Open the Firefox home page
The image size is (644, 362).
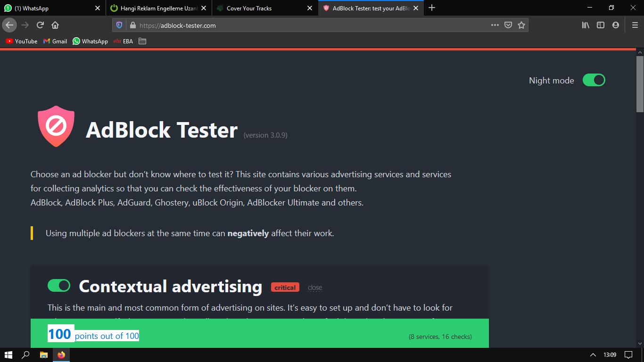coord(55,25)
